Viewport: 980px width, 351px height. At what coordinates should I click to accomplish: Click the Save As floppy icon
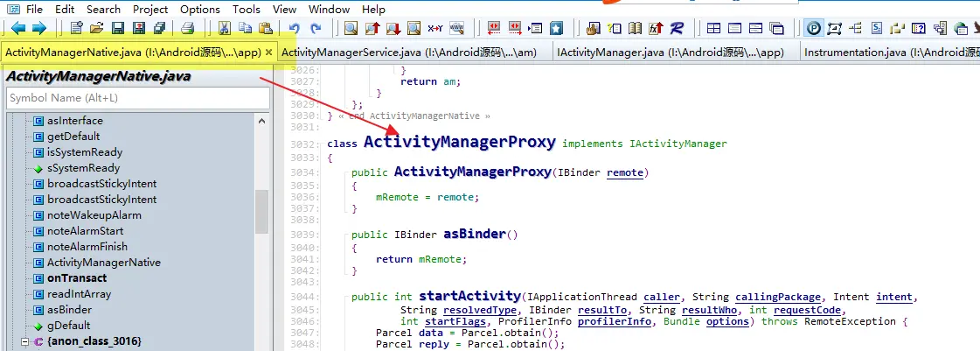(x=139, y=27)
